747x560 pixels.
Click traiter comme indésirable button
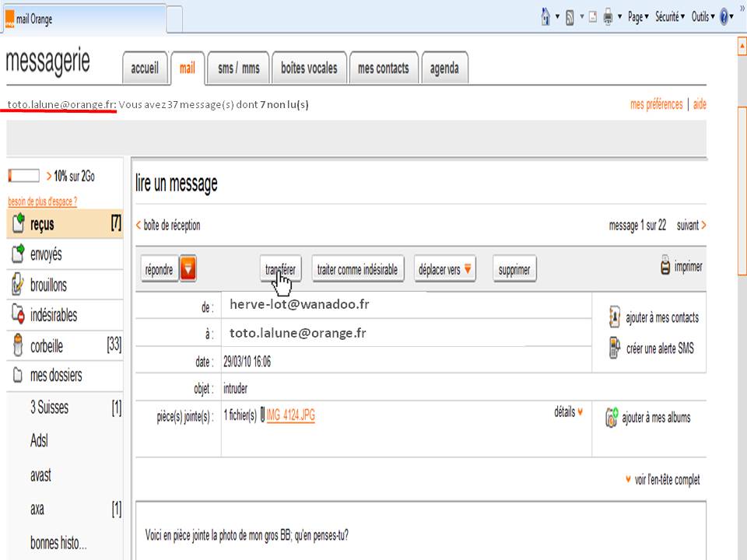pyautogui.click(x=357, y=269)
